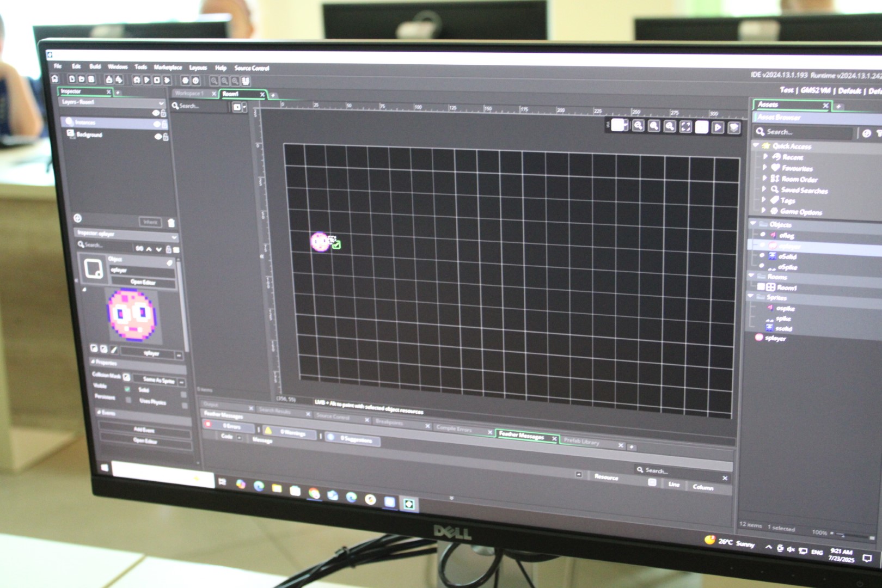
Task: Toggle visibility for all layers in the header row
Action: point(156,113)
